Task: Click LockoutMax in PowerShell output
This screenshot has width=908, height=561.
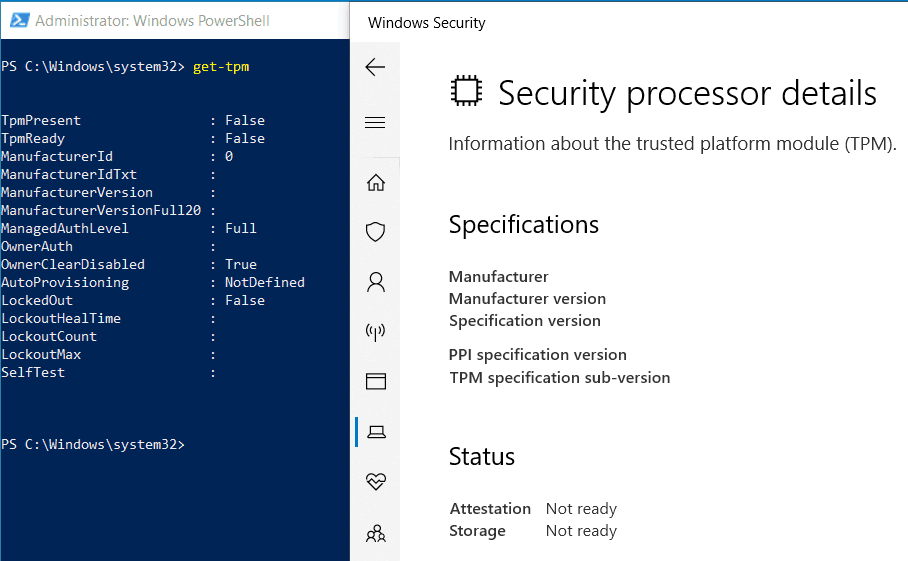Action: click(x=41, y=354)
